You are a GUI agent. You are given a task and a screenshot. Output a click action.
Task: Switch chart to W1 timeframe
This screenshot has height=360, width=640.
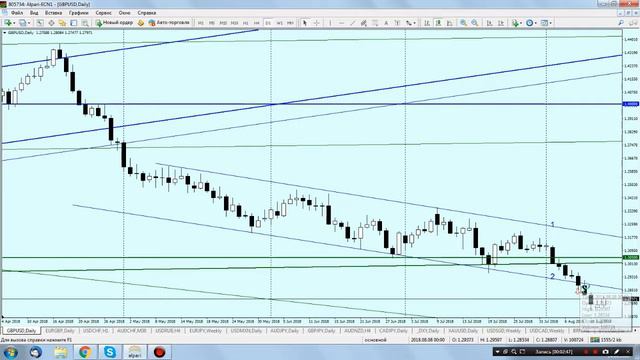tap(280, 23)
